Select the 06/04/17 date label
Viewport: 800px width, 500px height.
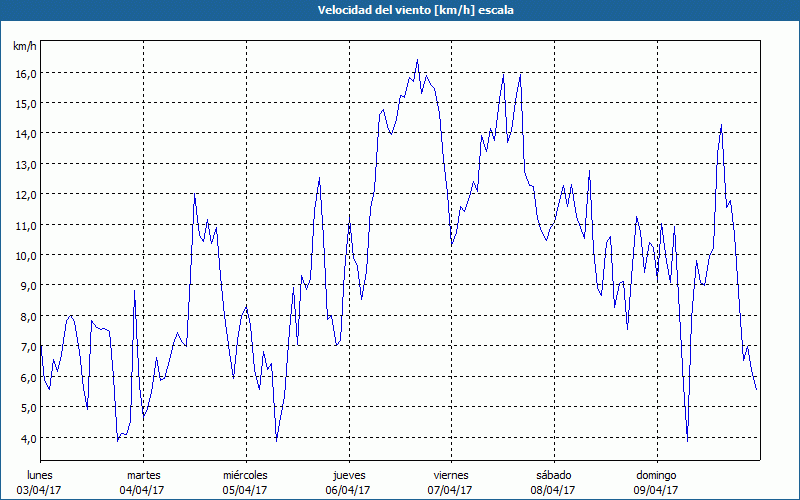point(348,490)
